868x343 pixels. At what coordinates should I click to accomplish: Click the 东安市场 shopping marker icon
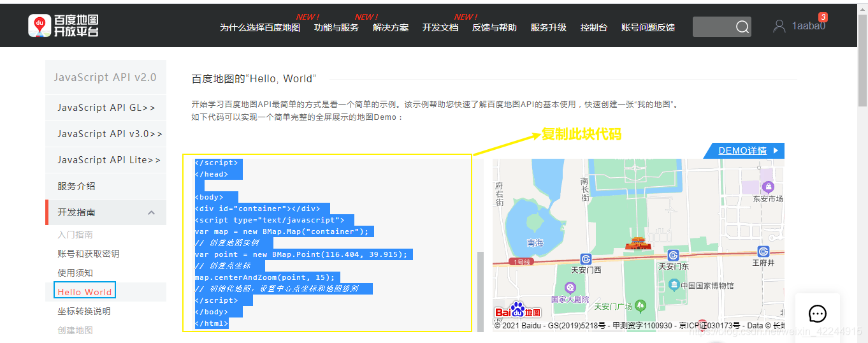pos(767,187)
